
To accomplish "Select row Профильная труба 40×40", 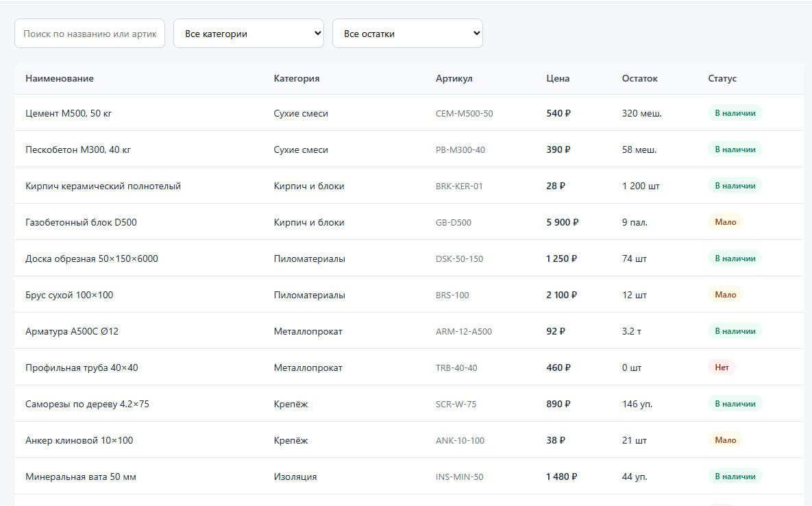I will point(408,368).
